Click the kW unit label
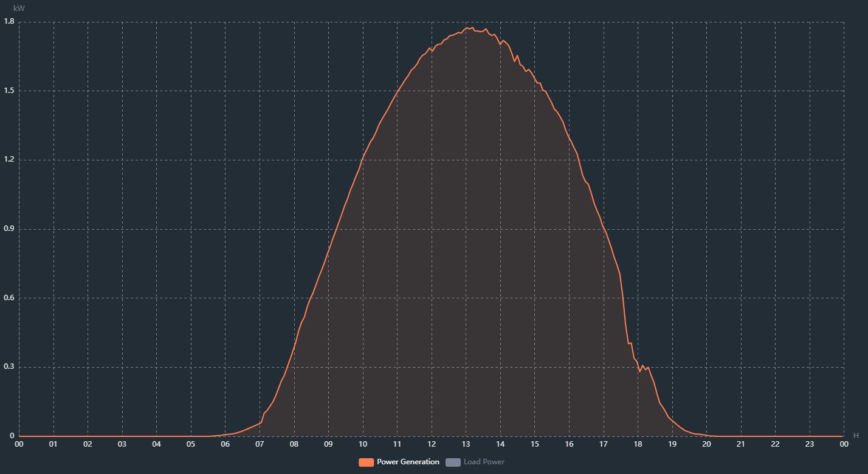Screen dimensions: 868x474 (19, 9)
